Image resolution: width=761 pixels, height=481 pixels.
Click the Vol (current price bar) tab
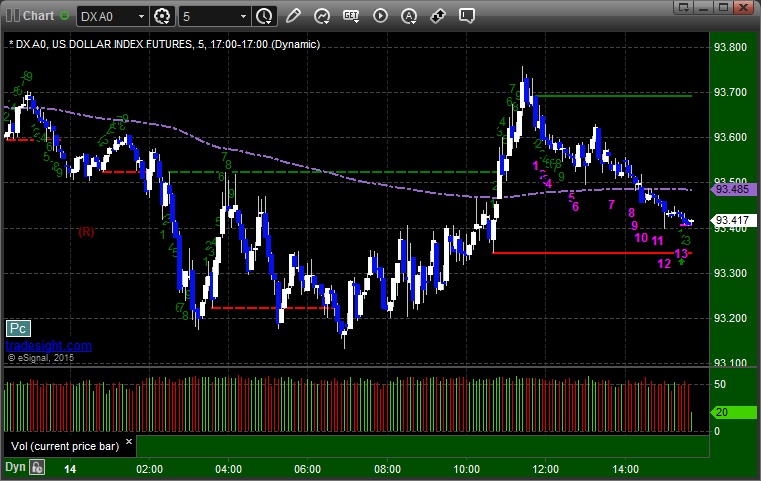65,446
